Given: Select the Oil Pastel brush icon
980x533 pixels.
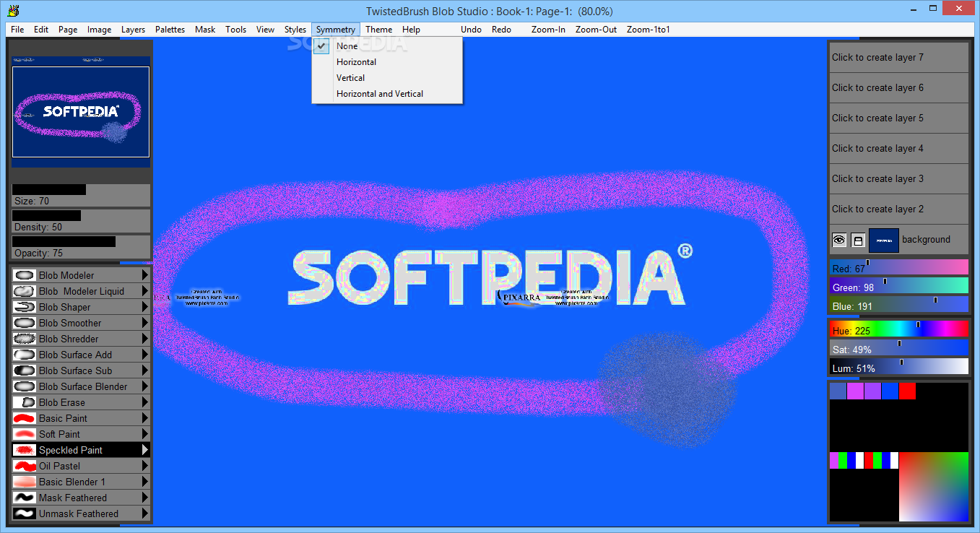Looking at the screenshot, I should 25,466.
